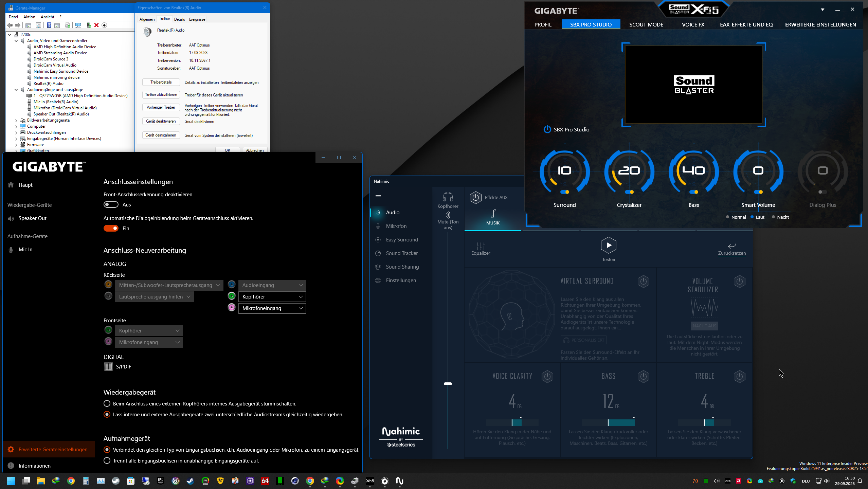This screenshot has width=868, height=489.
Task: Click the Gerät deaktivieren button
Action: coord(161,121)
